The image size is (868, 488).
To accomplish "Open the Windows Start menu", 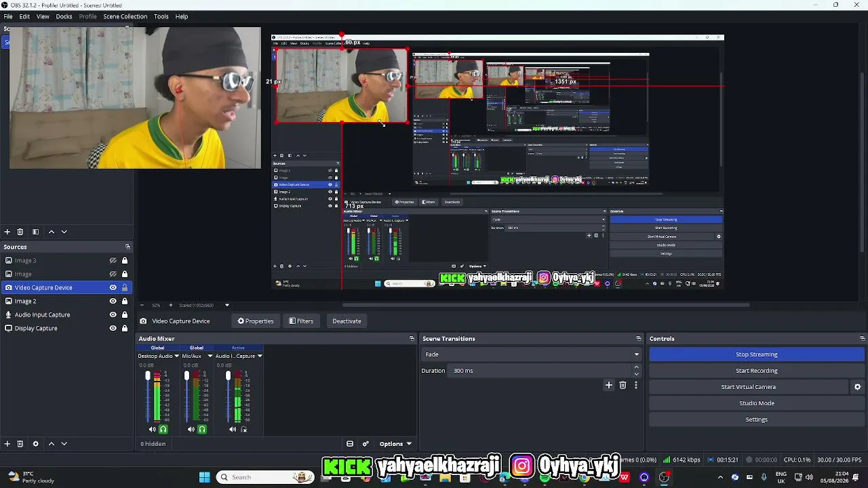I will click(x=204, y=477).
